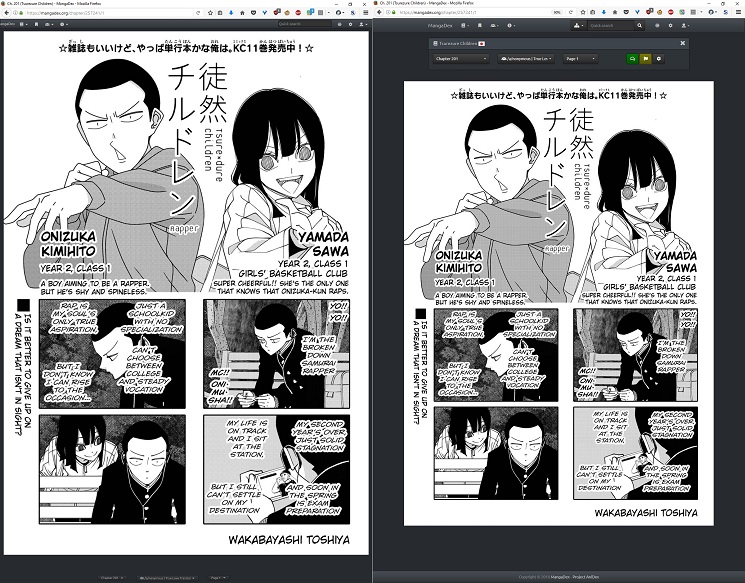Open the MangaDex link in the footer
The height and width of the screenshot is (583, 745).
tap(561, 577)
